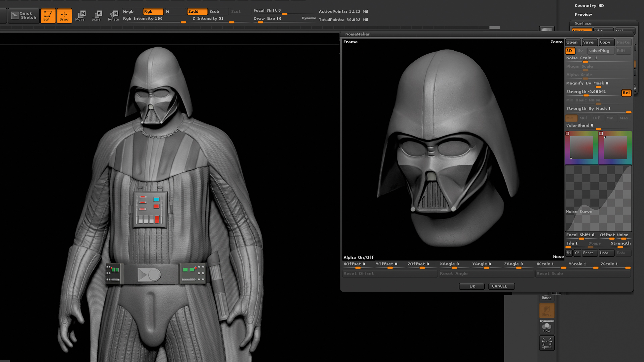The width and height of the screenshot is (644, 362).
Task: Select Max blend mode
Action: 624,118
